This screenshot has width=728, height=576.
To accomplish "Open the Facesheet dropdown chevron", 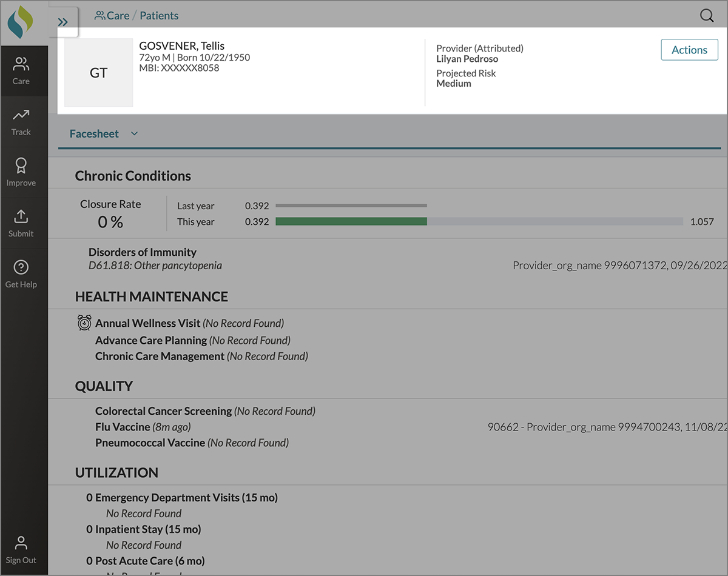I will click(x=135, y=133).
